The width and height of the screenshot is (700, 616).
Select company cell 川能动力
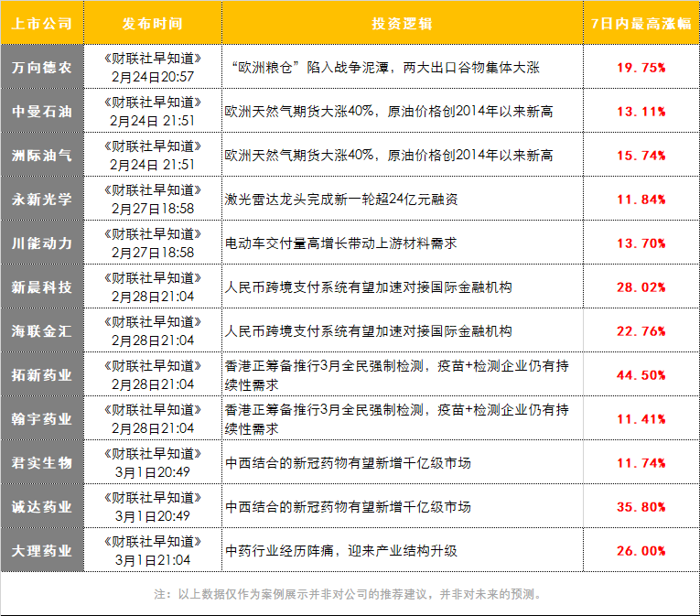point(42,243)
